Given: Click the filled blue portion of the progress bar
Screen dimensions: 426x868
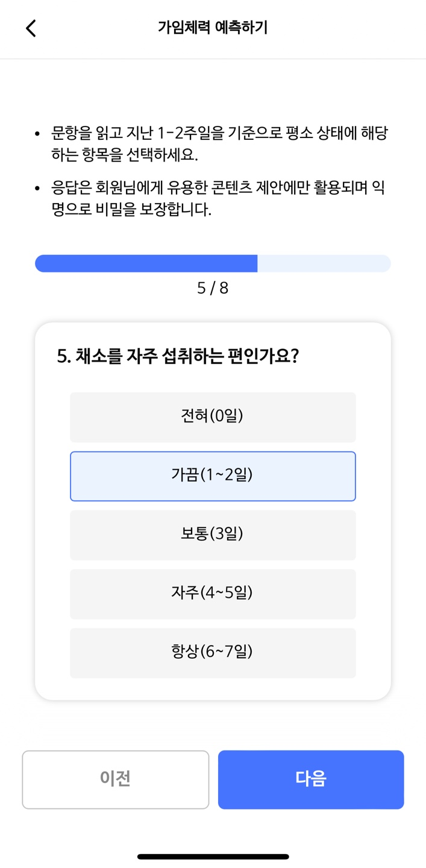Looking at the screenshot, I should pos(145,263).
